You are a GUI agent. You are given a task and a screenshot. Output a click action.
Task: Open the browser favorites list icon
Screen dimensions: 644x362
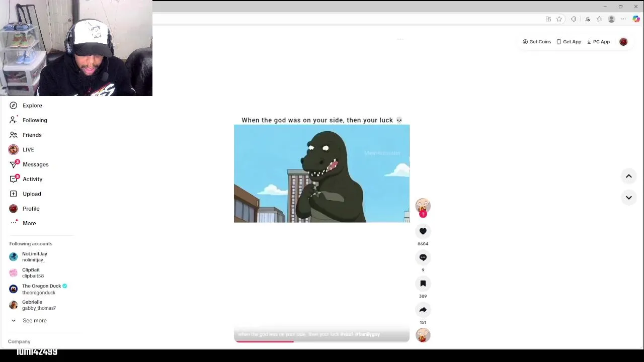[599, 19]
